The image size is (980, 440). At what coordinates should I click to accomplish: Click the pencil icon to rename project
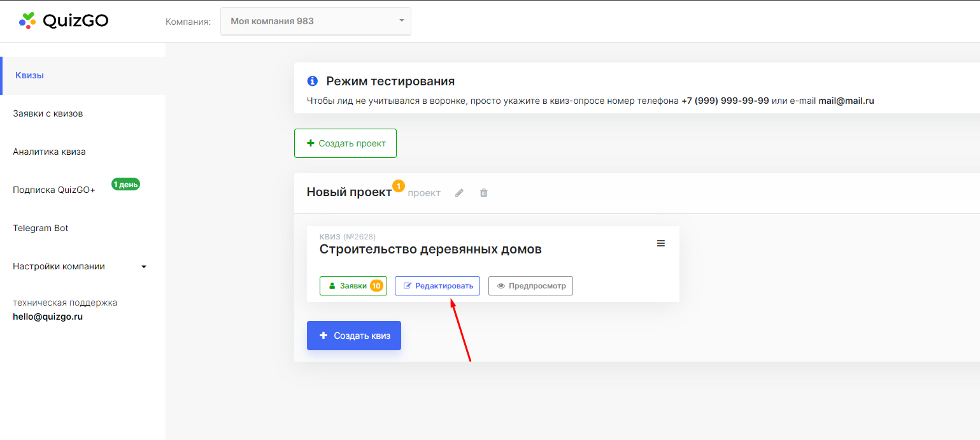click(x=459, y=193)
